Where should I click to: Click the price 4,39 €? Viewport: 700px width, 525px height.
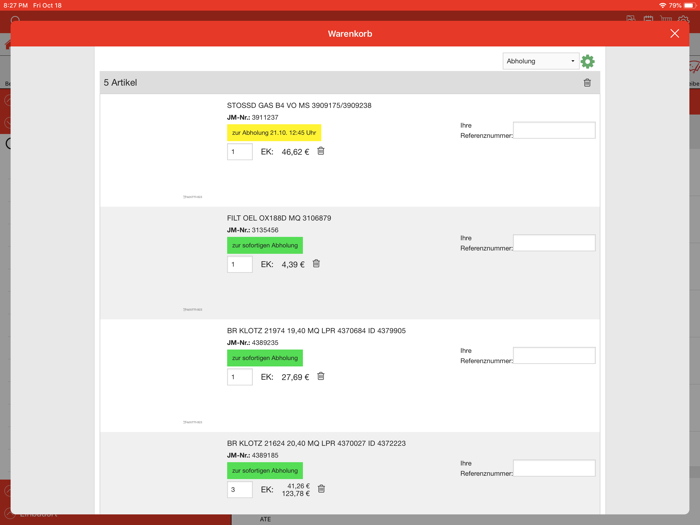tap(293, 264)
